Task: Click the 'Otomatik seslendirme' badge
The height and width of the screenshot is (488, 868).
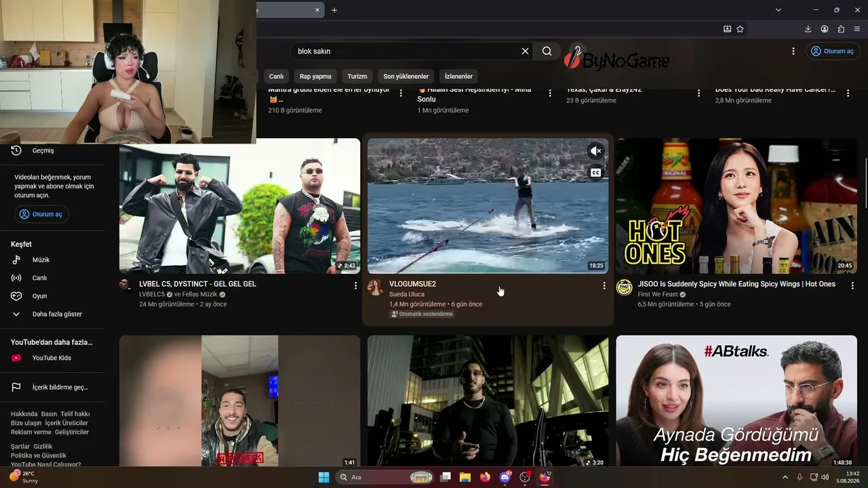Action: [x=422, y=314]
